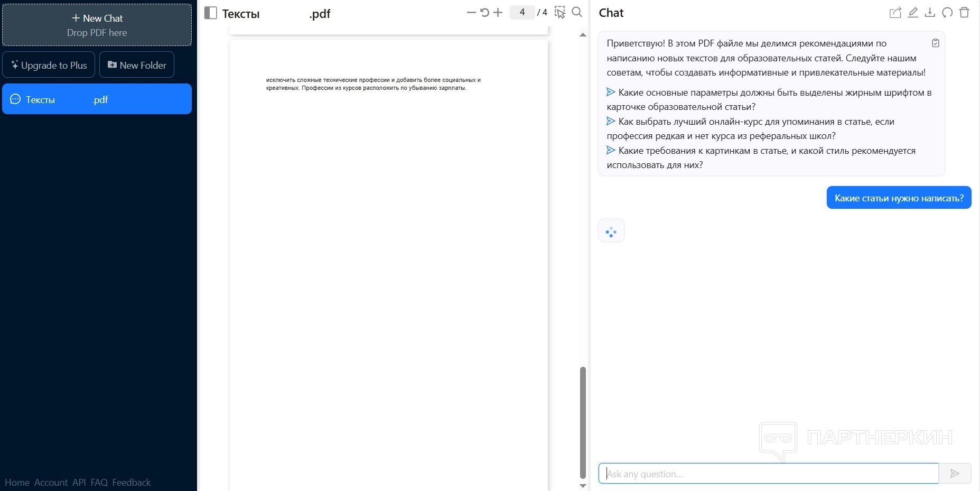Click the 'Chat' panel heading
The image size is (980, 491).
(611, 13)
